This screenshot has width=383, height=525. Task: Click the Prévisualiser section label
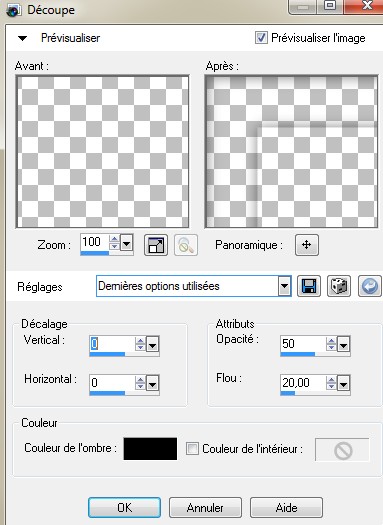[x=70, y=38]
